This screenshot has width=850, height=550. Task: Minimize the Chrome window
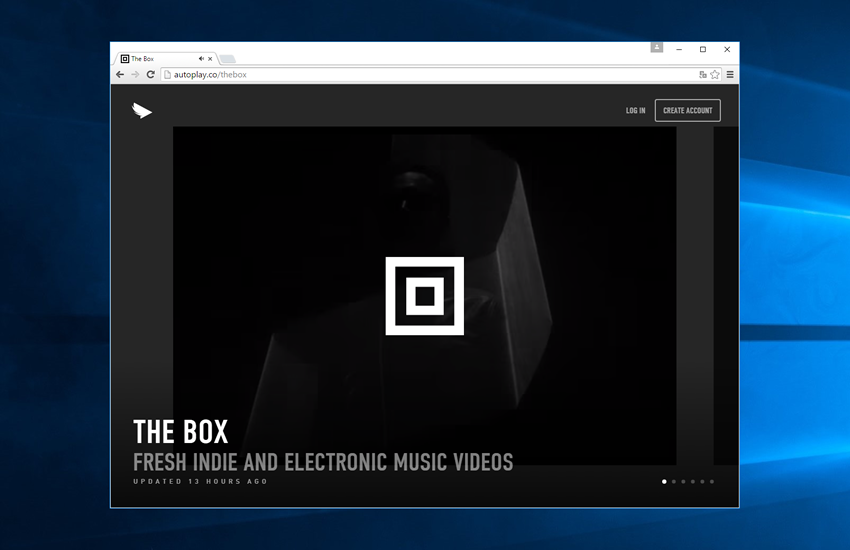tap(679, 49)
